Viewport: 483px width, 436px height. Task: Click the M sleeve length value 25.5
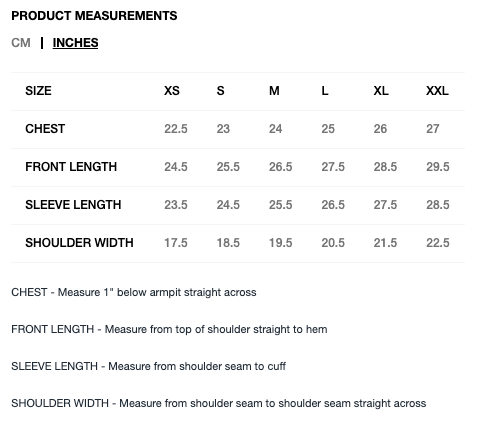pos(281,205)
